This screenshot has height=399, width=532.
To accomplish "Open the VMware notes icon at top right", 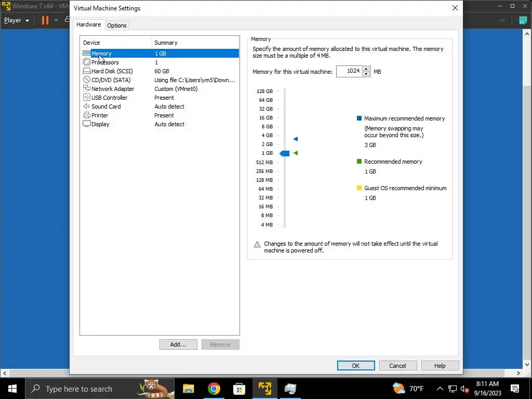I will (x=523, y=20).
